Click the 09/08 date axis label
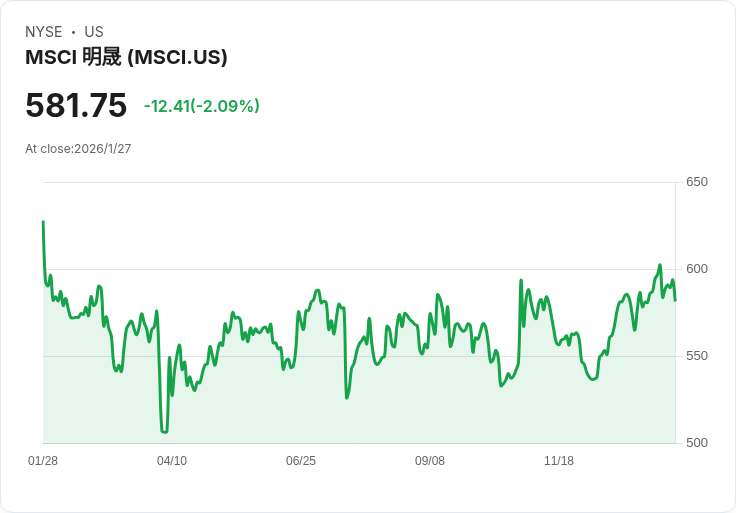The image size is (736, 513). pyautogui.click(x=430, y=461)
